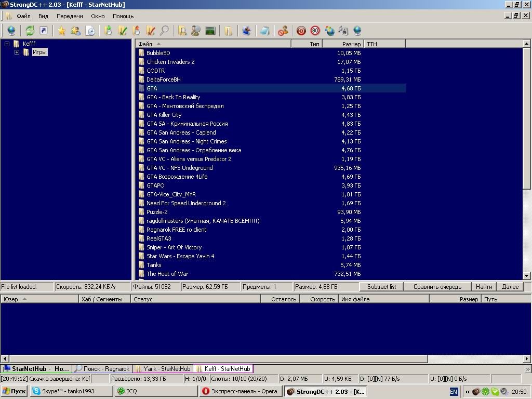Click the last globe icon in toolbar
Screen dimensions: 532x399
click(x=357, y=31)
